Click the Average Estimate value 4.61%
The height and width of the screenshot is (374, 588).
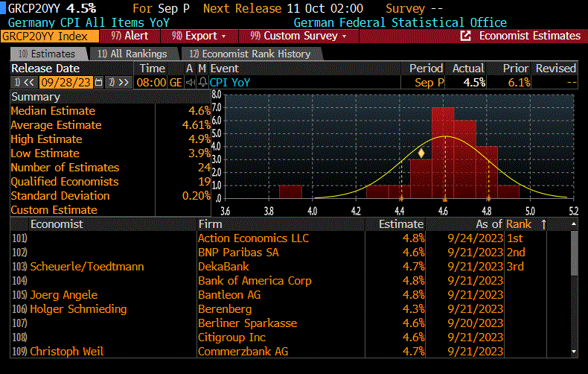(196, 125)
